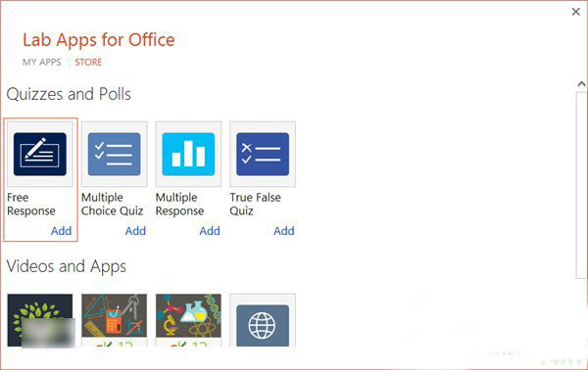Switch to the MY APPS tab
The width and height of the screenshot is (588, 370).
coord(41,63)
